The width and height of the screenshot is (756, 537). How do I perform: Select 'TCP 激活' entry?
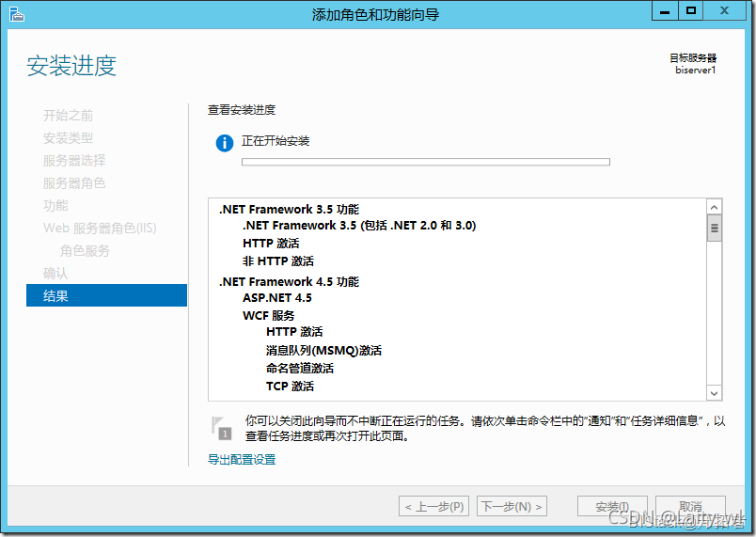point(290,387)
